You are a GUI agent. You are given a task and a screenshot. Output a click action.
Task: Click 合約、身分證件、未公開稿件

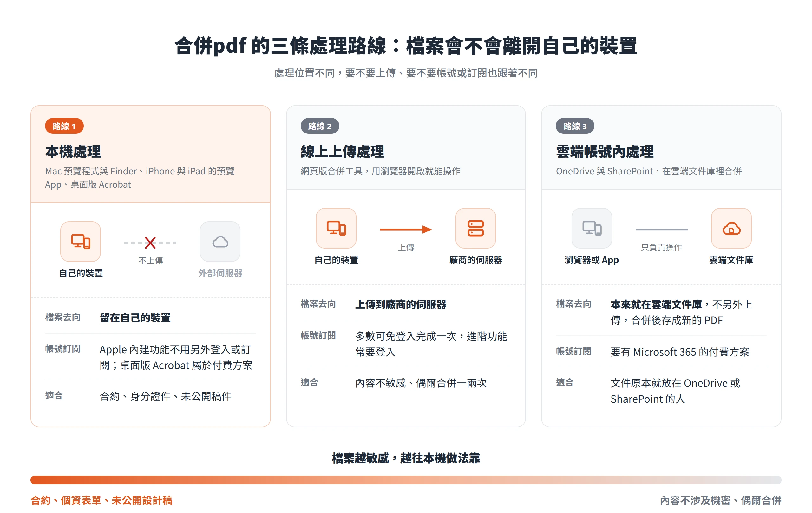coord(166,396)
